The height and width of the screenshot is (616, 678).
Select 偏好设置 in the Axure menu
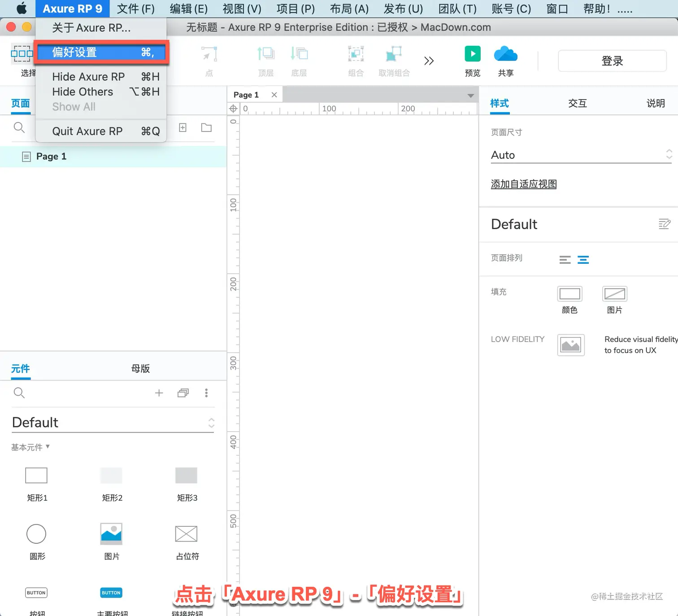coord(102,52)
